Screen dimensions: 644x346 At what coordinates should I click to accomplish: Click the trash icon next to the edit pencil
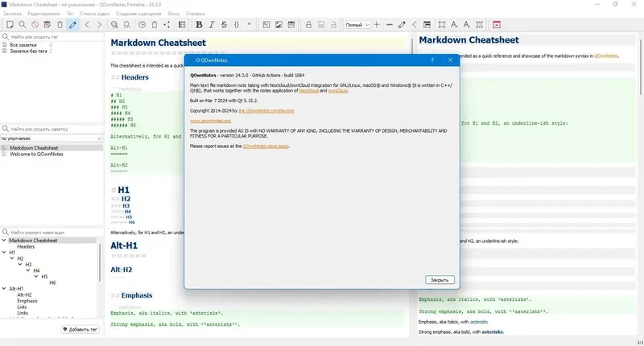(60, 25)
